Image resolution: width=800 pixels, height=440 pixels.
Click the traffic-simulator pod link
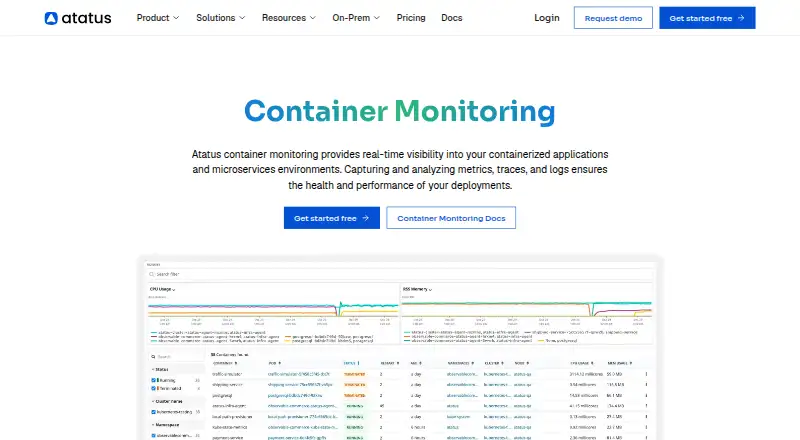coord(298,374)
